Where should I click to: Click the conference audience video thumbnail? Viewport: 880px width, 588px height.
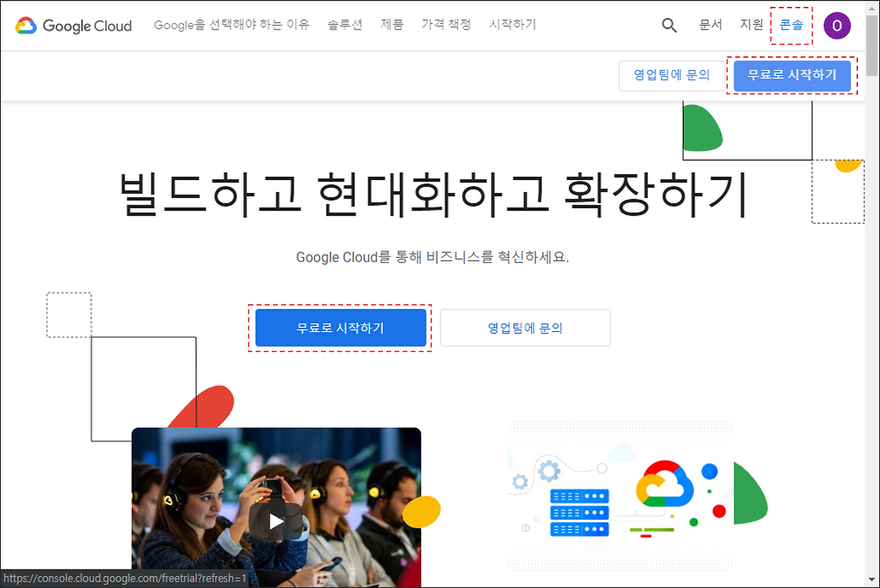coord(276,507)
